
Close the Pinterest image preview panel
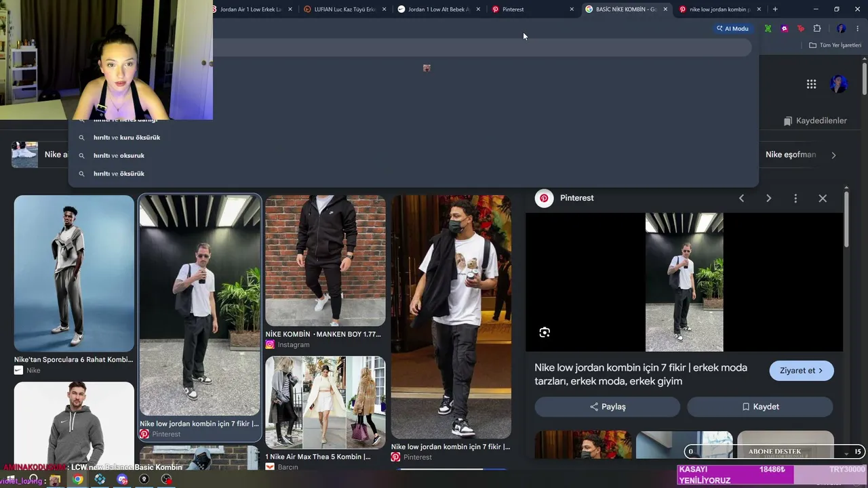click(823, 198)
